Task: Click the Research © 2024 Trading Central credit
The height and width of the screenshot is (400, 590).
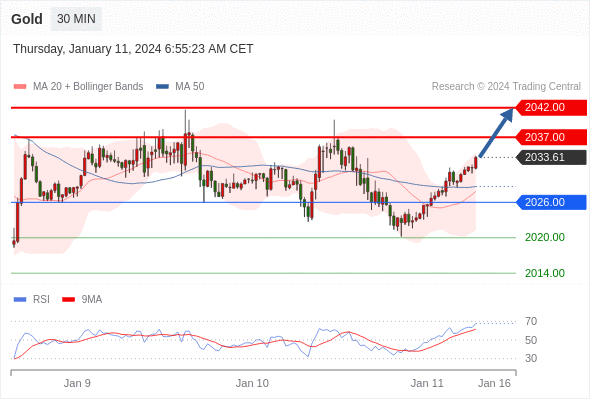Action: pos(506,87)
